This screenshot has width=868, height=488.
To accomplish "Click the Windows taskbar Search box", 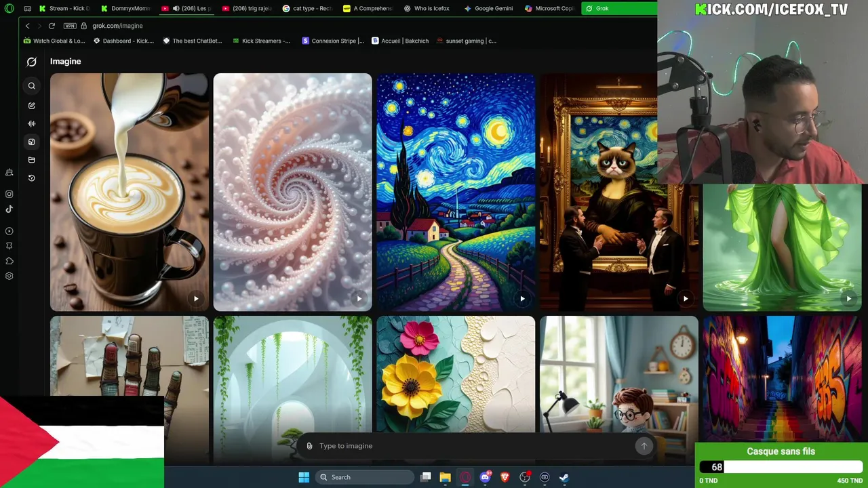I will click(x=365, y=477).
